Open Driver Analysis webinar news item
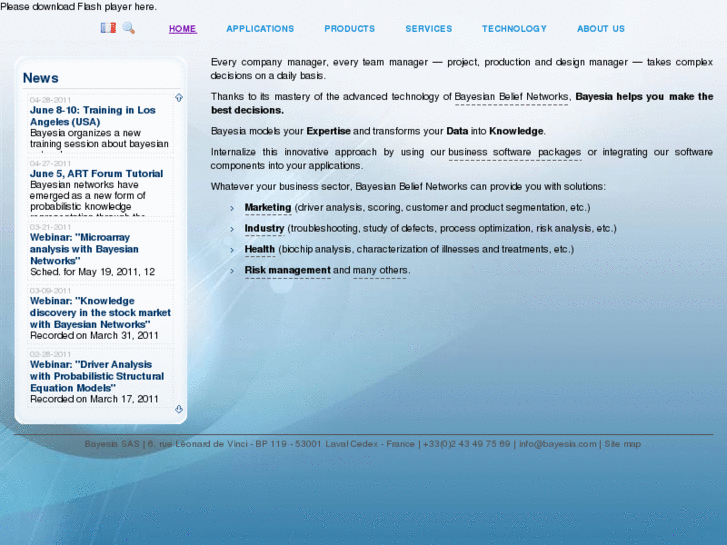This screenshot has width=727, height=545. point(97,376)
